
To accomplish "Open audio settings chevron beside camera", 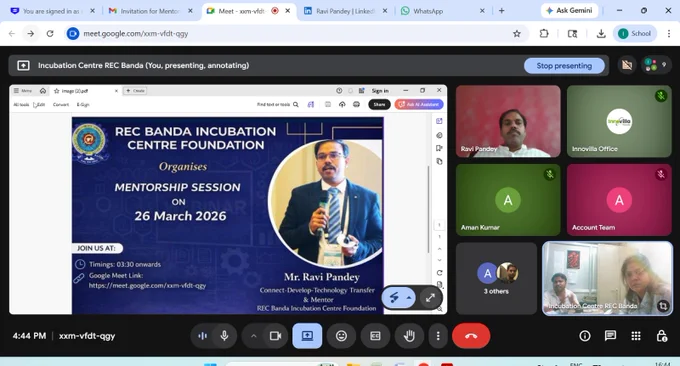I will pos(254,336).
